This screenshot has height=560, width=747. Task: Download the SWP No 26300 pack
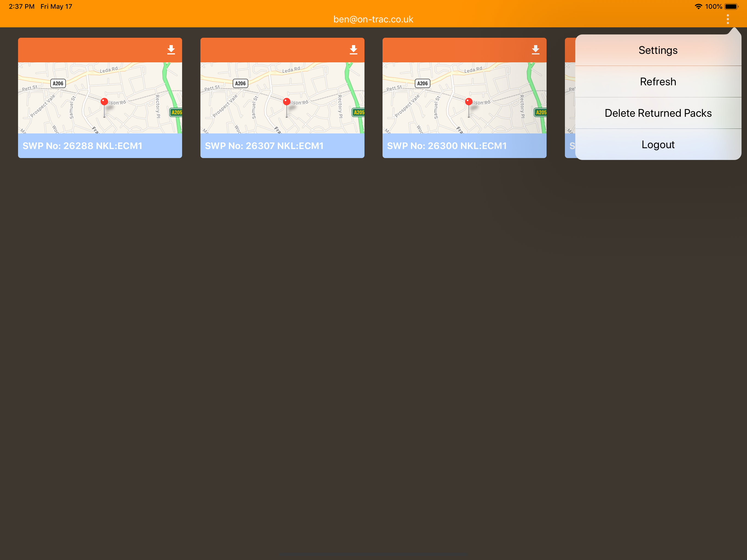coord(536,50)
